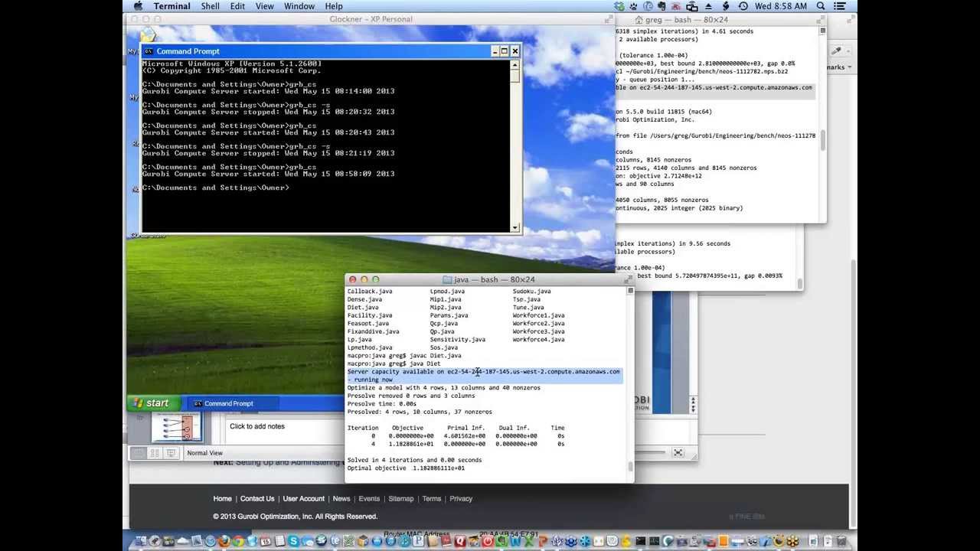Open the Help menu

click(334, 6)
